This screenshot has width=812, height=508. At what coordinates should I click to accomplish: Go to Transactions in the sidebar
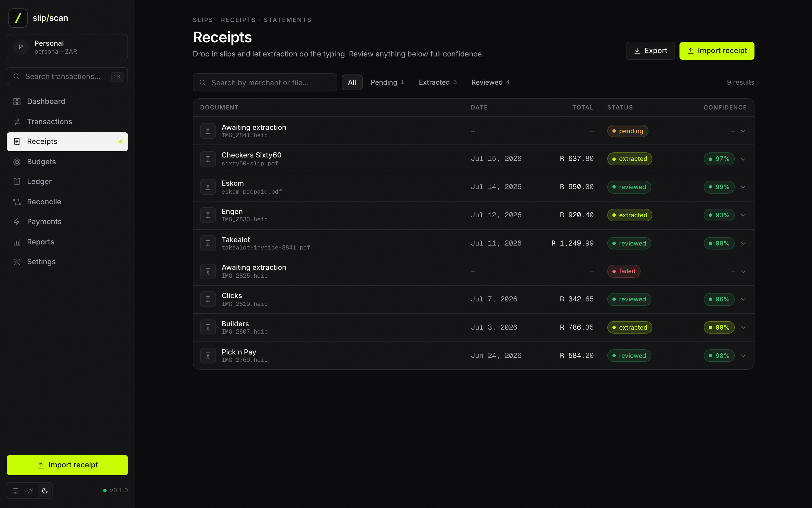(x=67, y=122)
